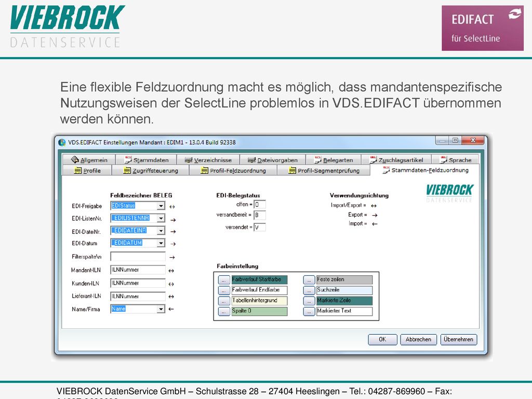
Task: Open color picker for Tabellenhintergrund
Action: coord(224,301)
